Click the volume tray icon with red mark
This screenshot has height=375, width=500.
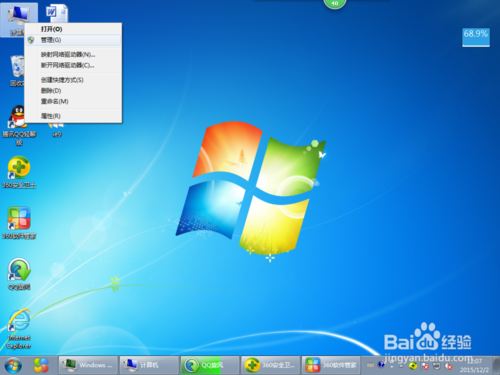point(448,366)
